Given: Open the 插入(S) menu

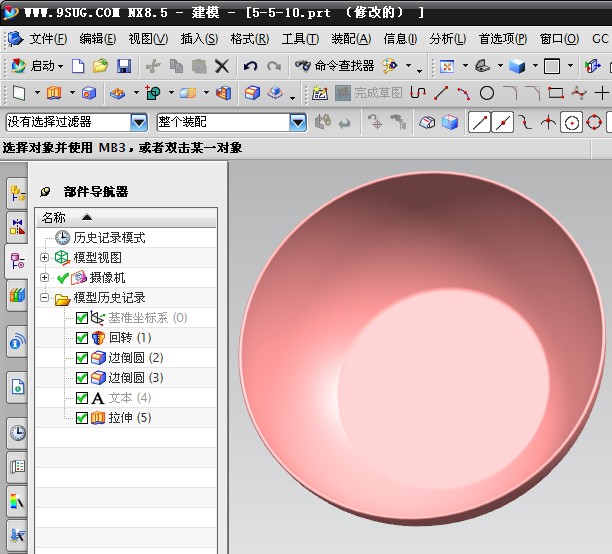Looking at the screenshot, I should 199,39.
